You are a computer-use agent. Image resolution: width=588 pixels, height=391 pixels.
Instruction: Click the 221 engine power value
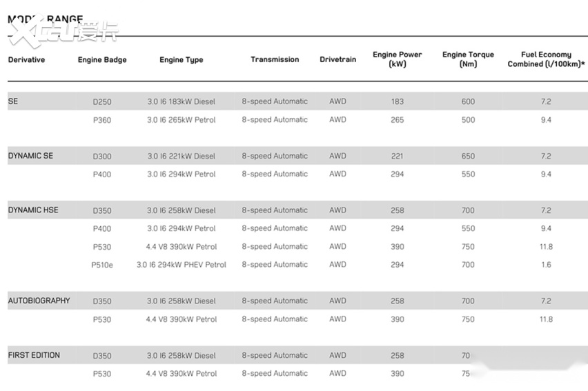coord(397,156)
